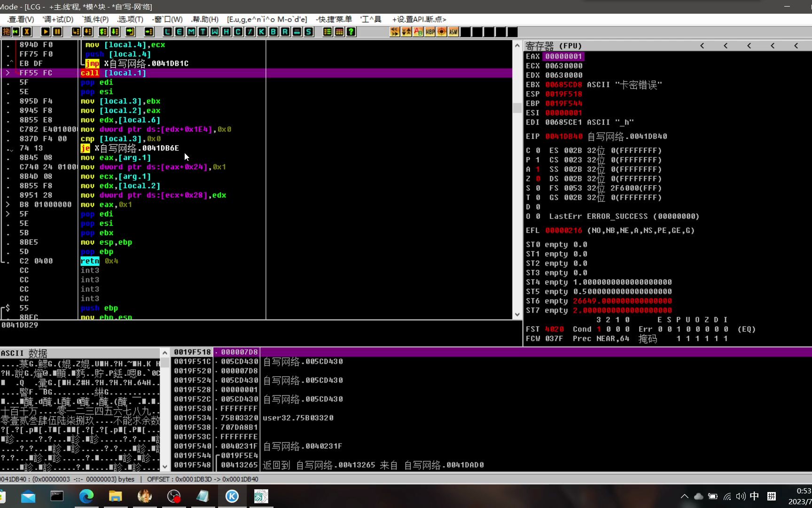Open the 选项(T) menu
The image size is (812, 508).
click(x=130, y=19)
